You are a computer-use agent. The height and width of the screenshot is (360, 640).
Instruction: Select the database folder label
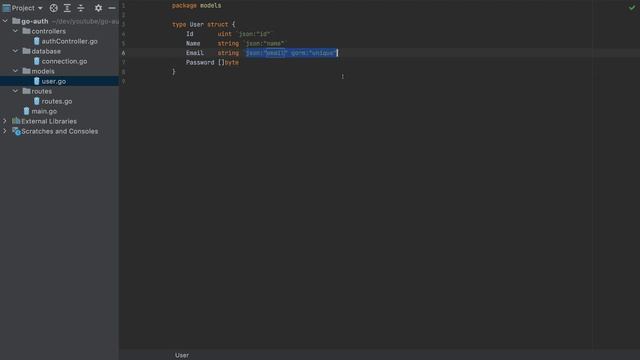[x=46, y=51]
